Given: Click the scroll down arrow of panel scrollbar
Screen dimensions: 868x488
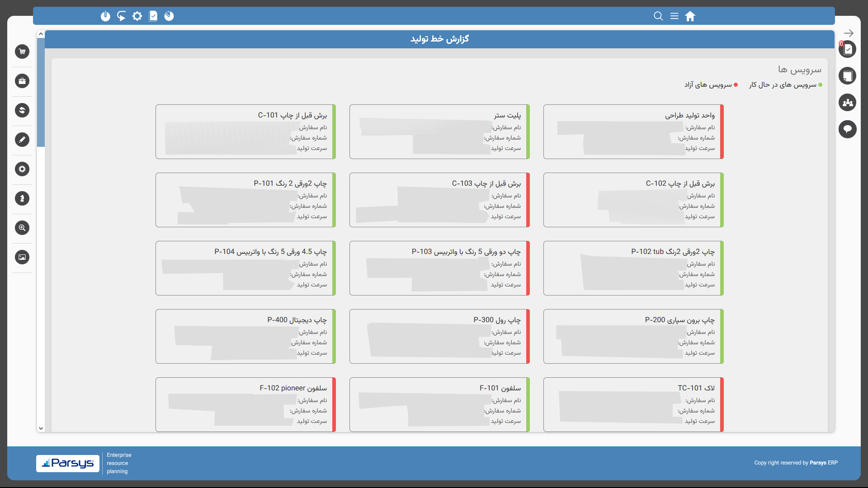Looking at the screenshot, I should point(41,428).
